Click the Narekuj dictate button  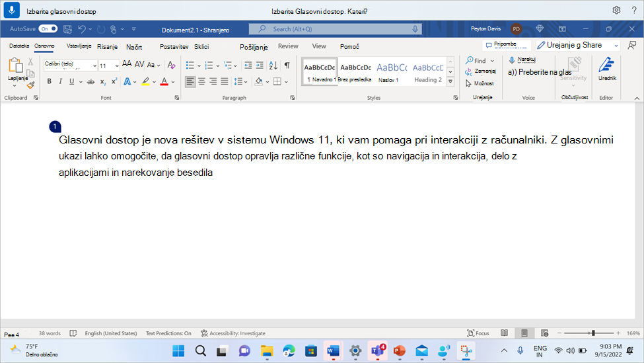(x=522, y=60)
